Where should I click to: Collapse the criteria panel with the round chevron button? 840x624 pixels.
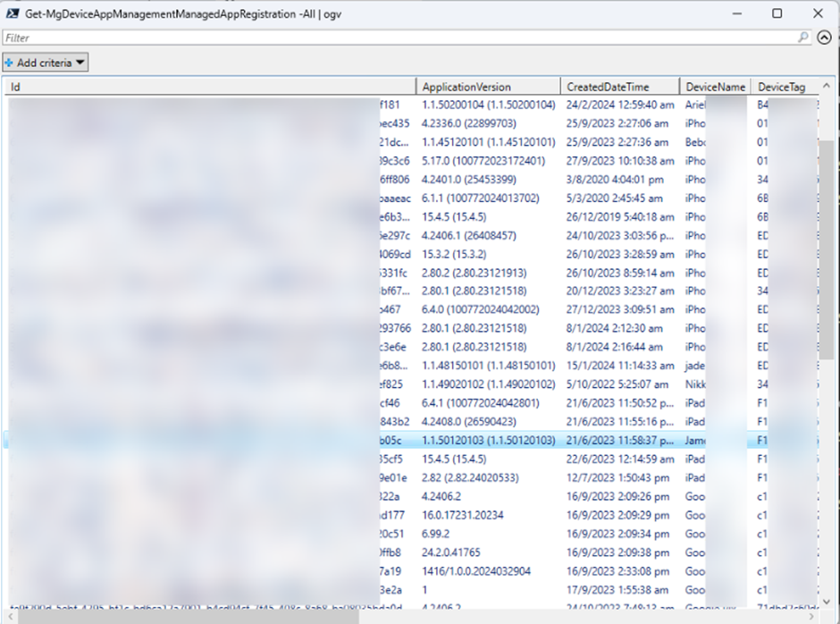click(x=824, y=37)
